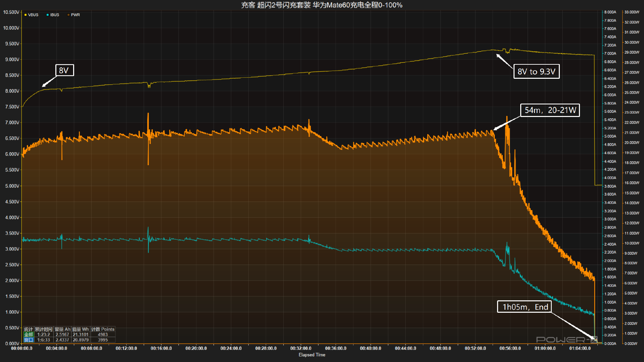Click the 01:00:00.0 time axis tick

[545, 348]
